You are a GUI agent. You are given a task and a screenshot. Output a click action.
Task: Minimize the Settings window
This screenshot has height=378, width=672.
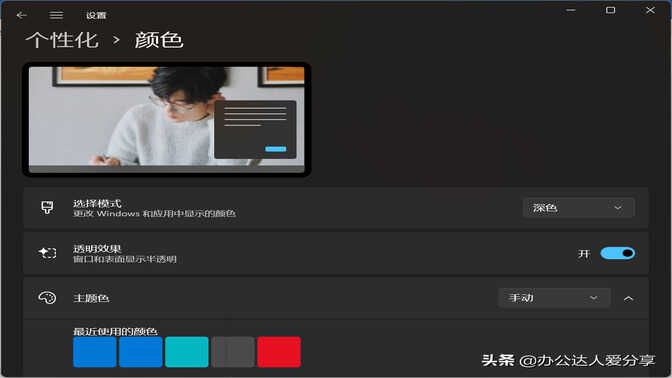pos(570,10)
